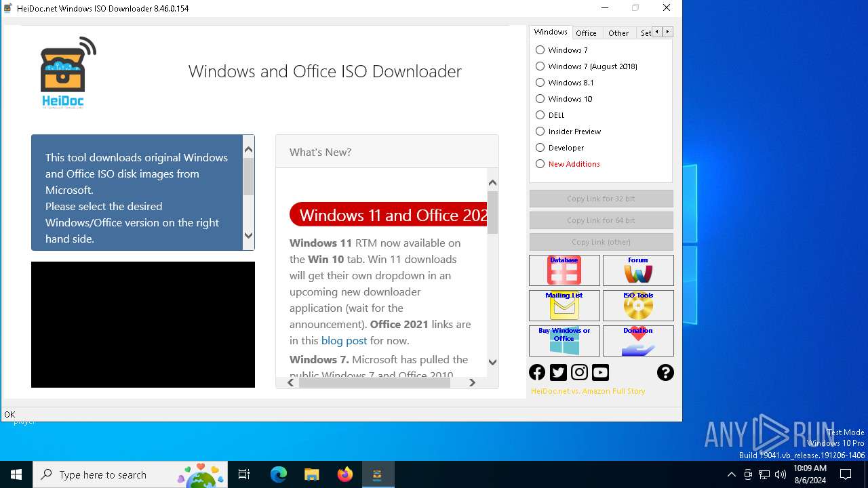Open Task View on taskbar

244,474
